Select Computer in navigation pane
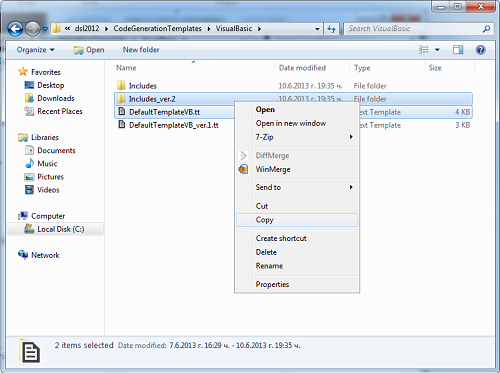The image size is (500, 373). click(x=48, y=216)
